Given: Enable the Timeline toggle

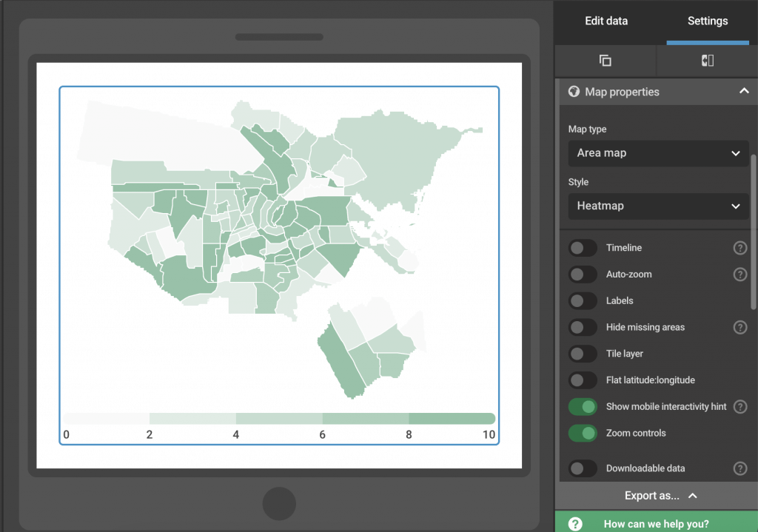Looking at the screenshot, I should (x=583, y=248).
